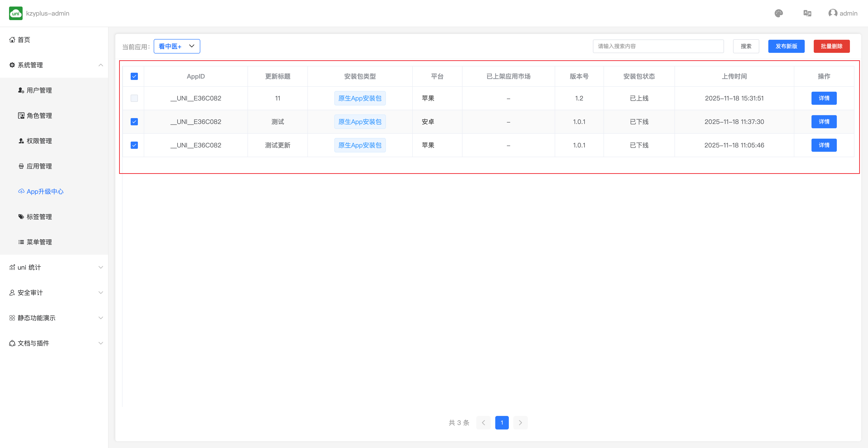Click the red 批量删除 button
The width and height of the screenshot is (868, 448).
click(831, 47)
